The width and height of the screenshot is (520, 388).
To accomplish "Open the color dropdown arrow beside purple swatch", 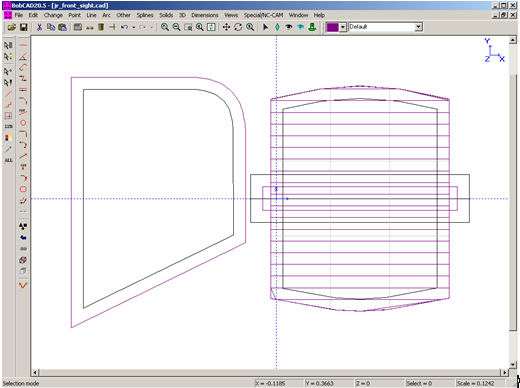I will [x=343, y=27].
